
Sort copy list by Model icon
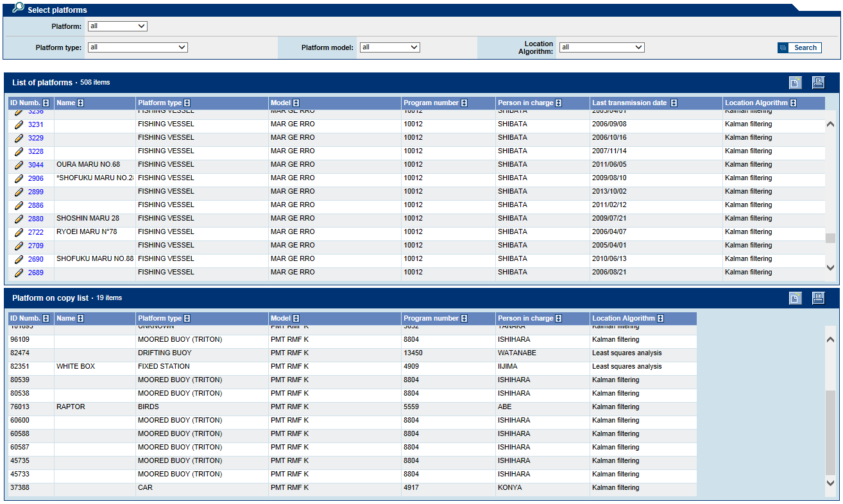tap(296, 319)
